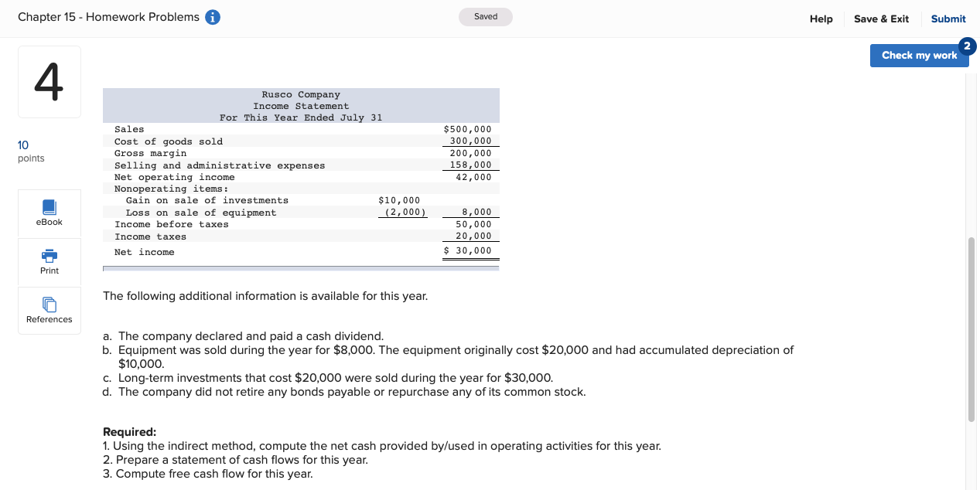Click 'Selling and administrative expenses' label
980x490 pixels.
tap(220, 165)
